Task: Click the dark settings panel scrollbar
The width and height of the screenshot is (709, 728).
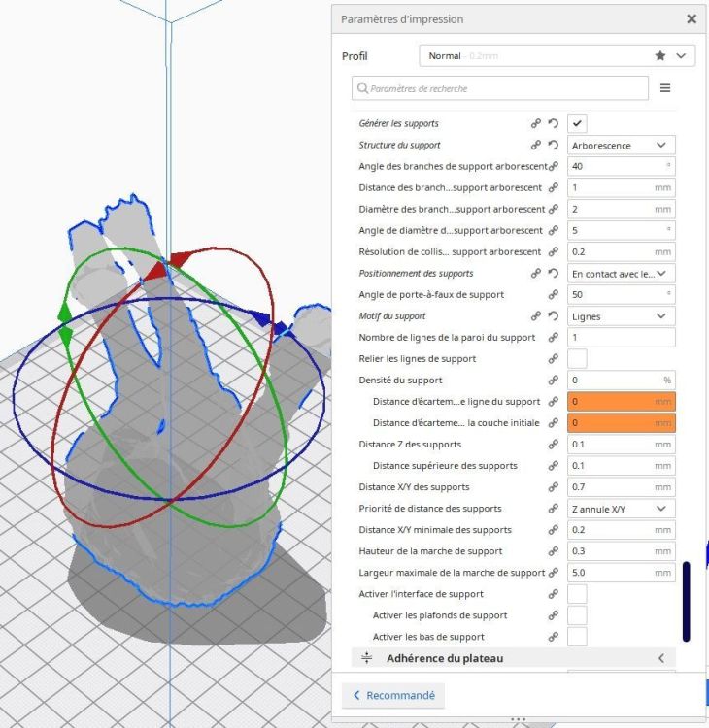Action: 687,601
